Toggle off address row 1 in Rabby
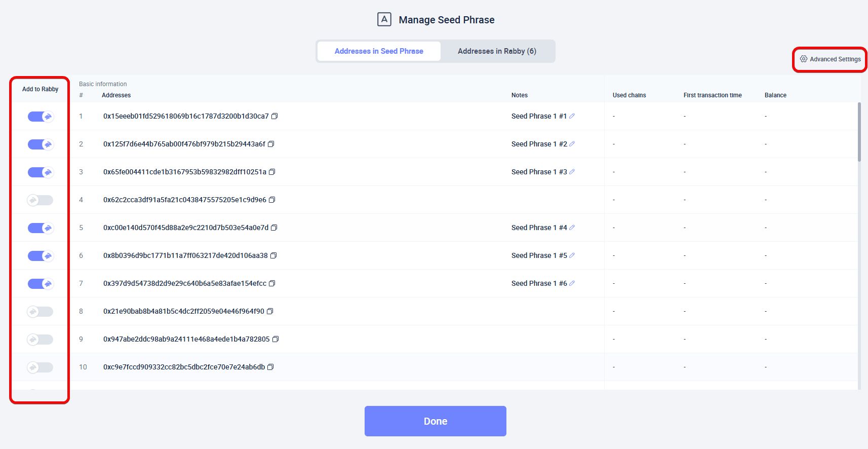 41,117
